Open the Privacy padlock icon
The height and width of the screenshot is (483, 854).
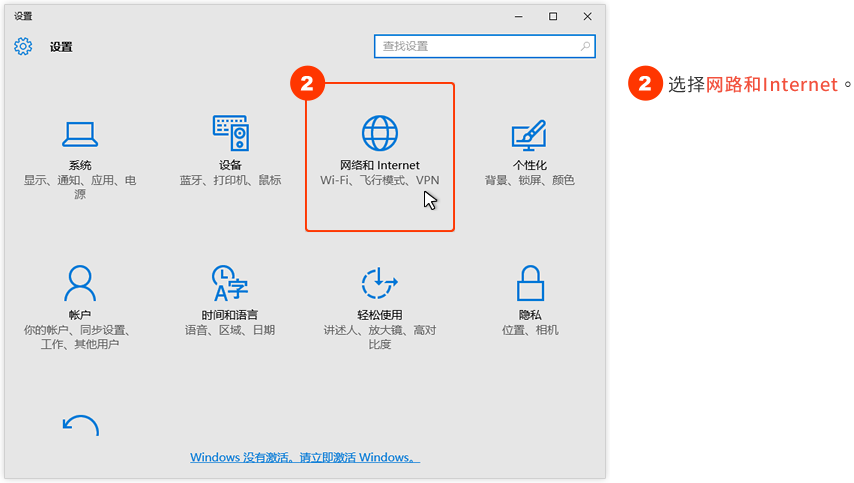[529, 283]
